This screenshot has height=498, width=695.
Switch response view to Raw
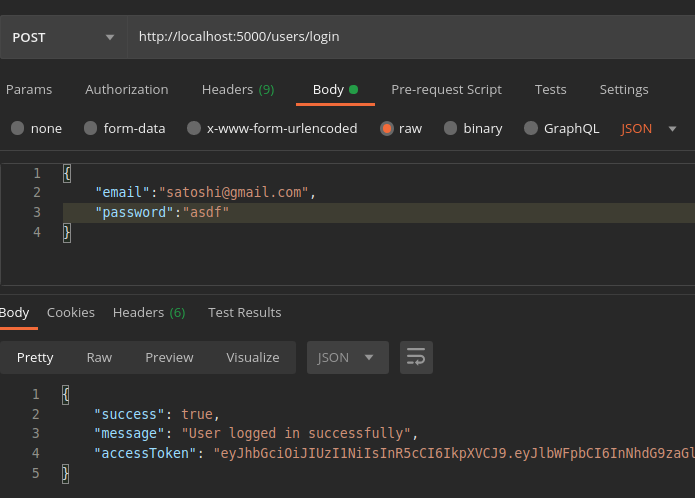99,357
